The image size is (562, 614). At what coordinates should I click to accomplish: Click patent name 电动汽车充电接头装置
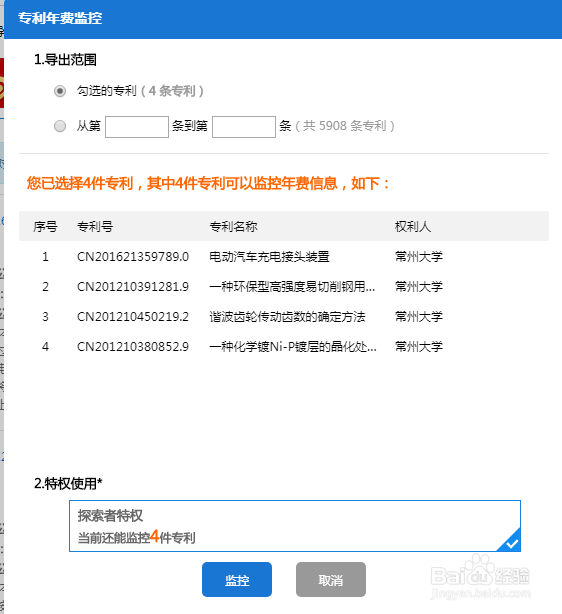[x=269, y=257]
